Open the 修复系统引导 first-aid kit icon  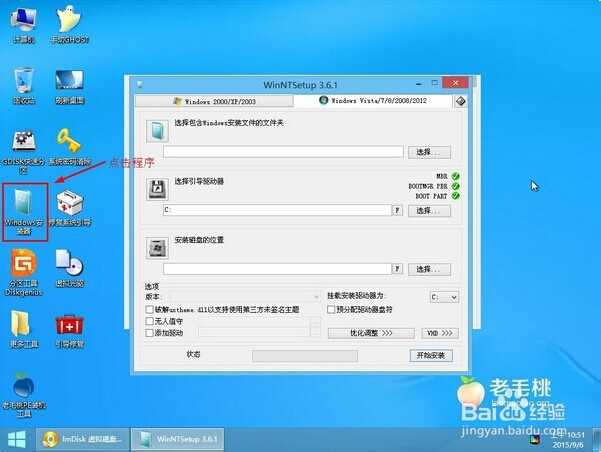pyautogui.click(x=69, y=205)
